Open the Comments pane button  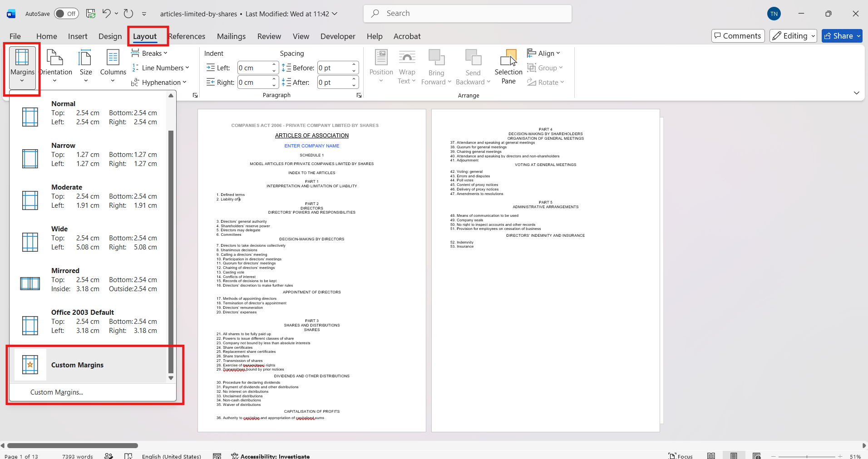[x=738, y=36]
